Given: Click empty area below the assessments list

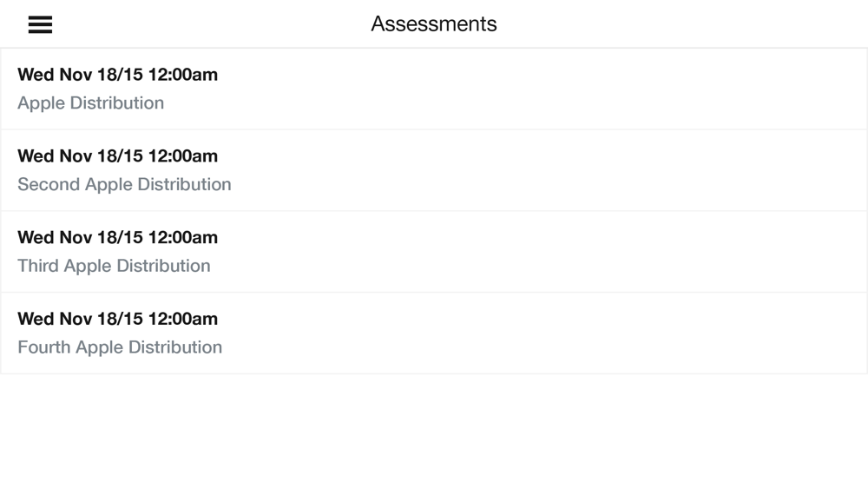Looking at the screenshot, I should coord(434,432).
